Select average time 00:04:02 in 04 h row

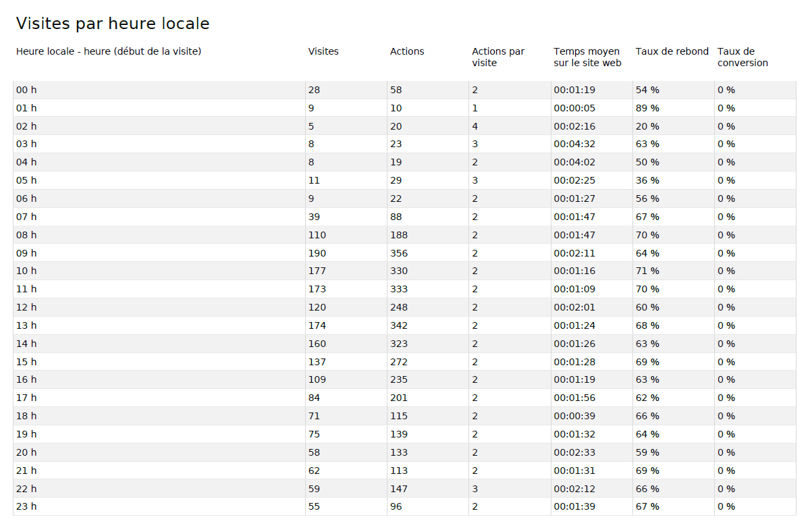(x=574, y=162)
